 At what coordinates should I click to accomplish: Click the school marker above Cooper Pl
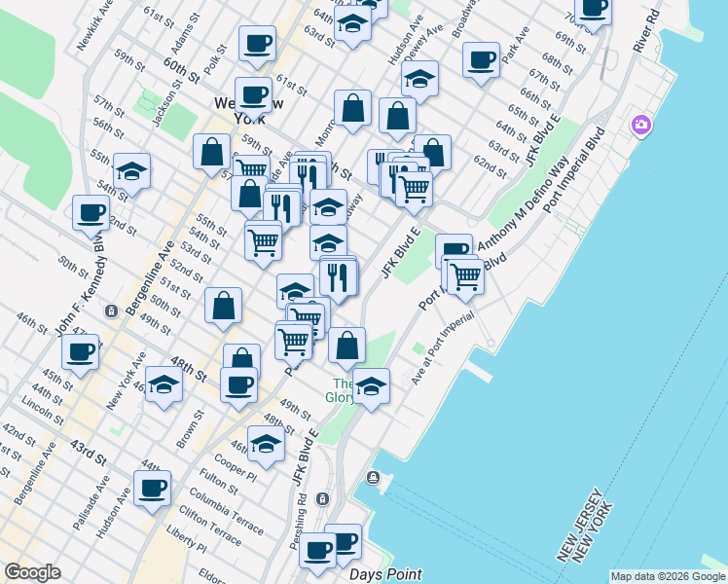(x=266, y=446)
